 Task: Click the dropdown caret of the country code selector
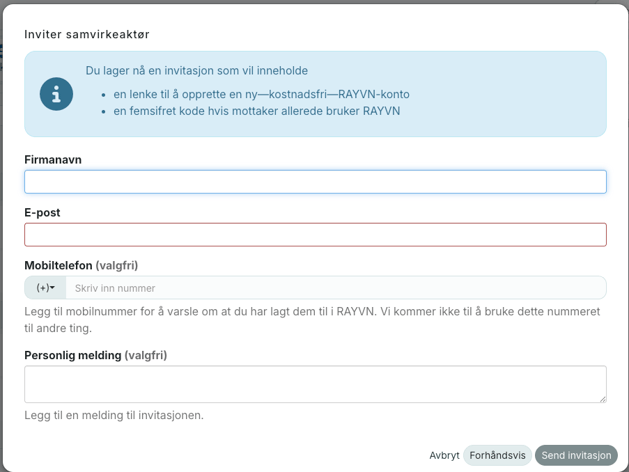tap(52, 288)
